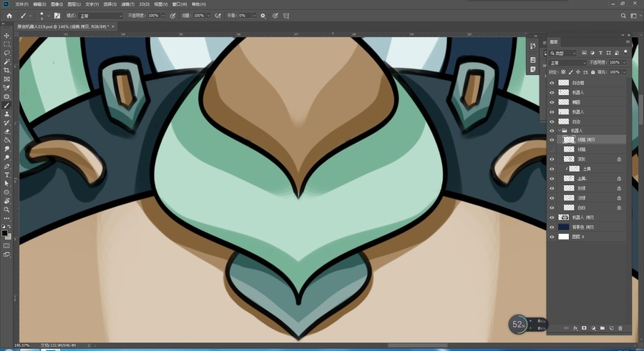Select the Horizontal Type tool
Viewport: 644px width, 351px height.
[6, 175]
